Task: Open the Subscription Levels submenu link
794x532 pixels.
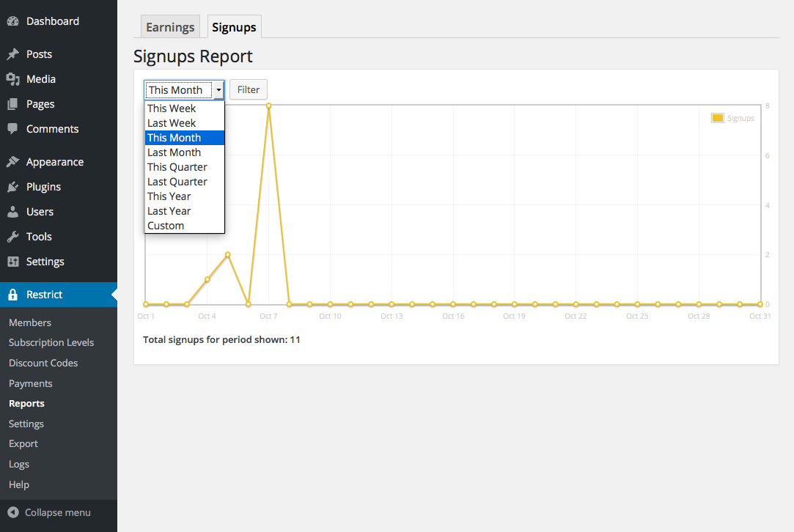Action: [51, 342]
